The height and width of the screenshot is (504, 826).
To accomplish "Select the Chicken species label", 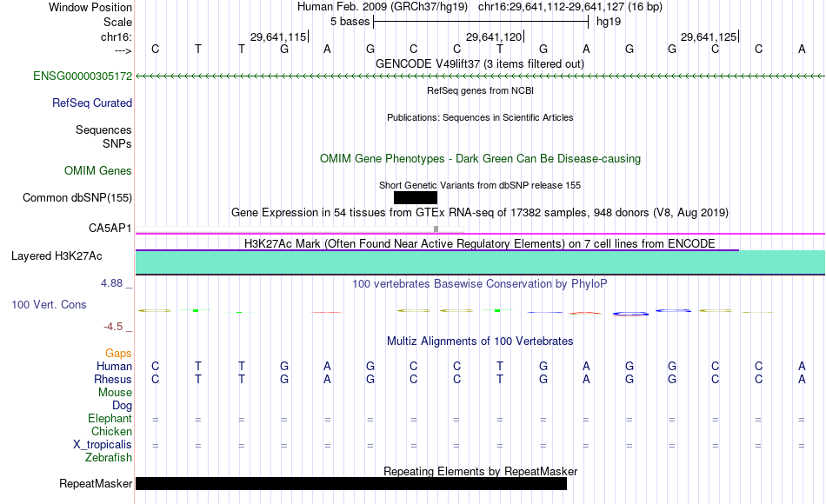I will click(111, 431).
